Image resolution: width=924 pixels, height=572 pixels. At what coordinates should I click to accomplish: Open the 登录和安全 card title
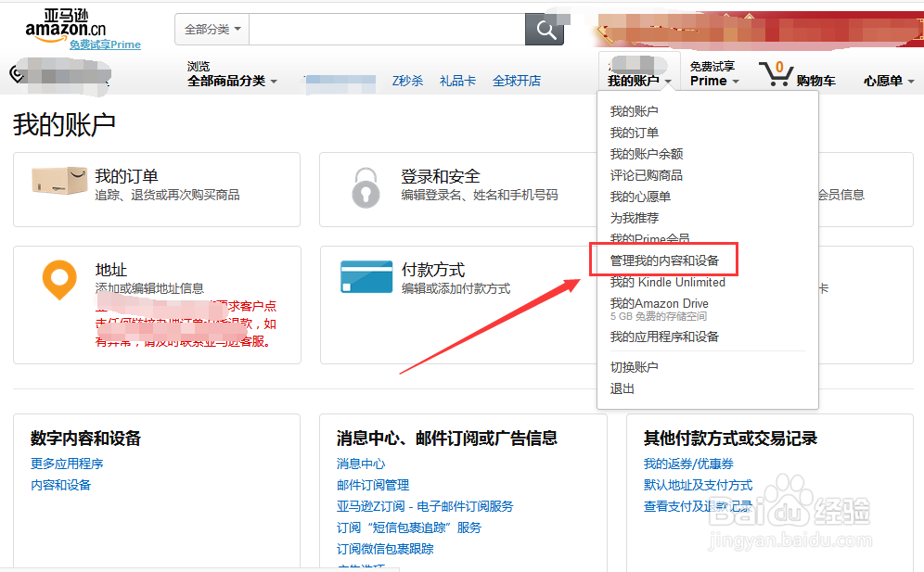point(440,176)
